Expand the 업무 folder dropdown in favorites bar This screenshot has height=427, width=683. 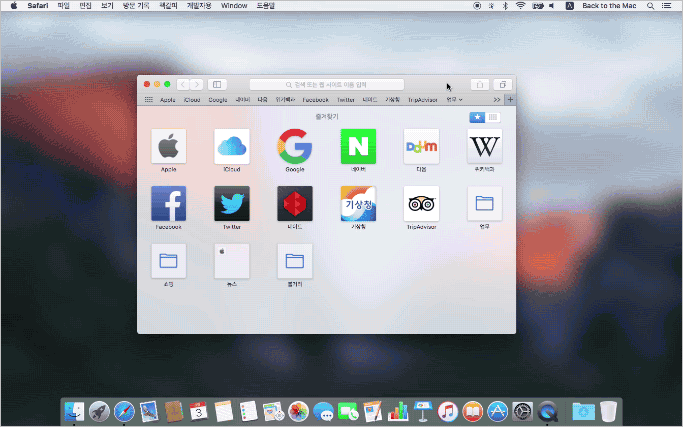454,100
